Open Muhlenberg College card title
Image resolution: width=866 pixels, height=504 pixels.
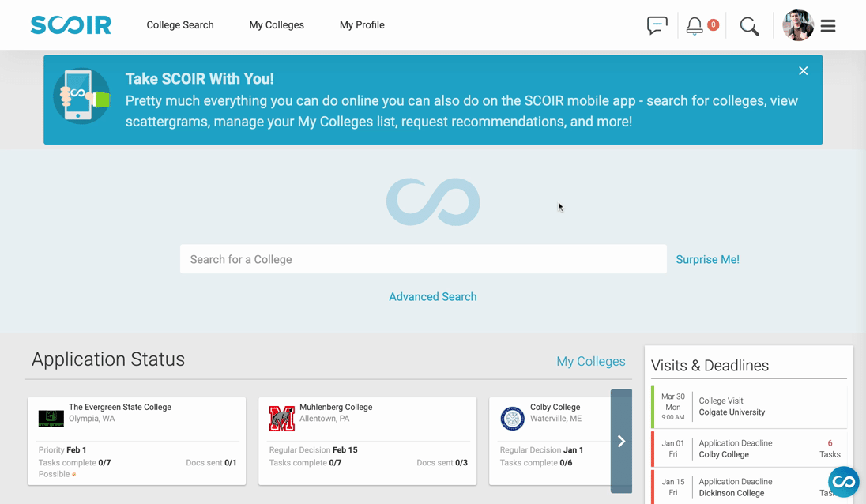point(336,407)
